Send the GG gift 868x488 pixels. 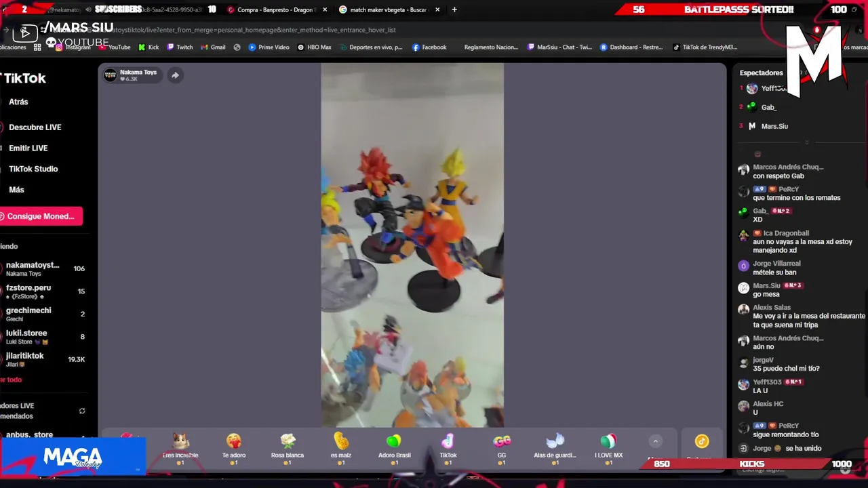pyautogui.click(x=501, y=448)
